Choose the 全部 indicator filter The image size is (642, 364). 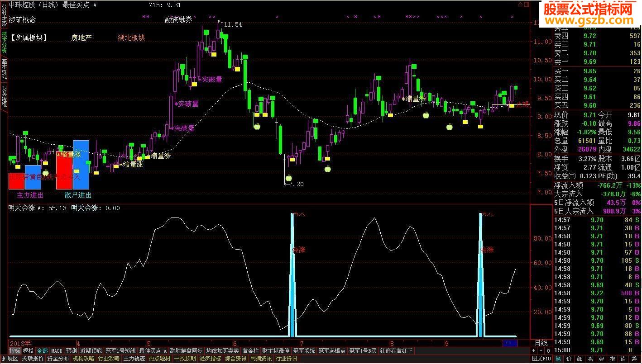click(42, 351)
